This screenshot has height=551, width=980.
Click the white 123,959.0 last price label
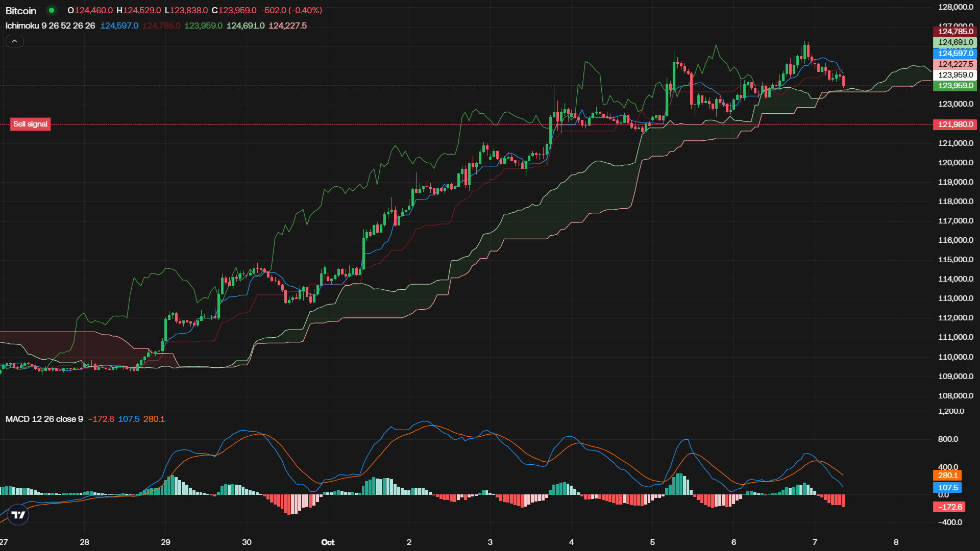pyautogui.click(x=955, y=75)
